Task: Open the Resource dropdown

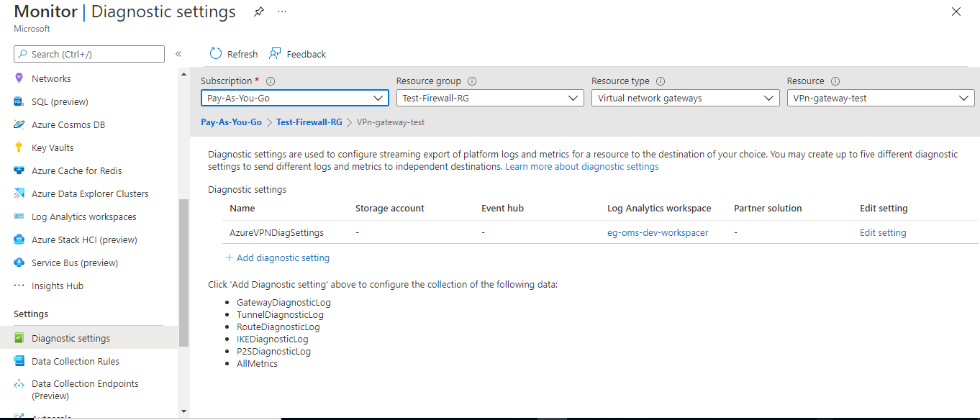Action: click(x=881, y=98)
